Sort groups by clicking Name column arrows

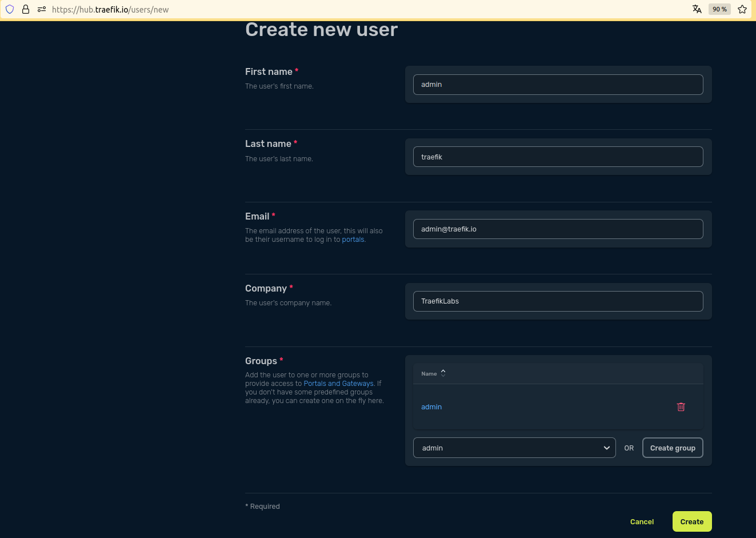point(443,372)
